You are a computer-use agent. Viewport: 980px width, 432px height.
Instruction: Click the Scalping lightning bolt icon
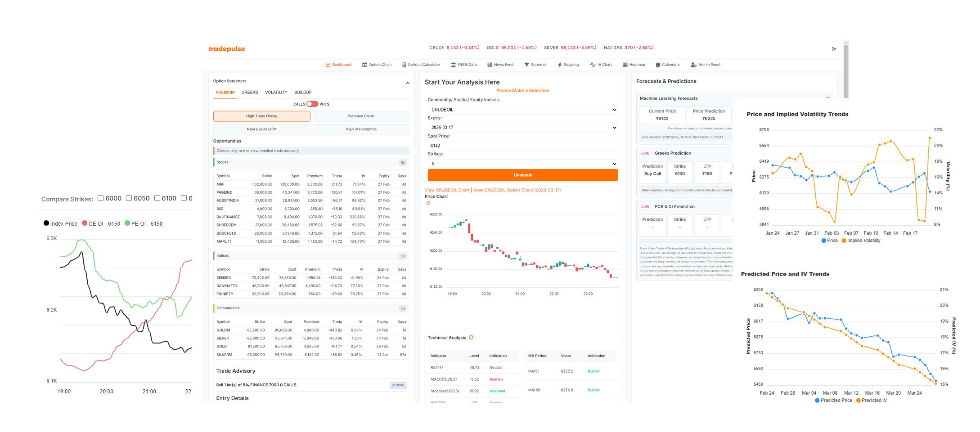(560, 65)
